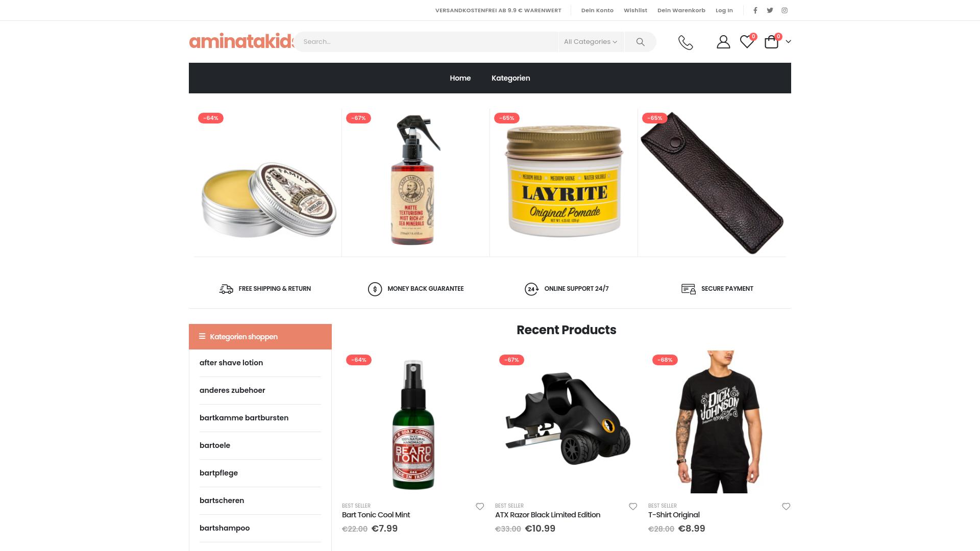The height and width of the screenshot is (551, 980).
Task: Open the Layrite Original Pomade thumbnail
Action: point(563,182)
